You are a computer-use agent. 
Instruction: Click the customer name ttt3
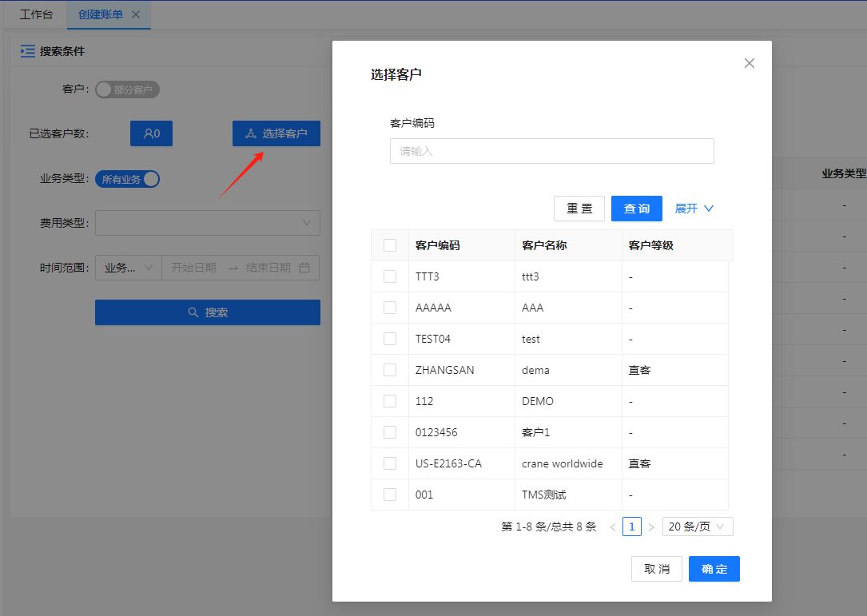click(531, 276)
